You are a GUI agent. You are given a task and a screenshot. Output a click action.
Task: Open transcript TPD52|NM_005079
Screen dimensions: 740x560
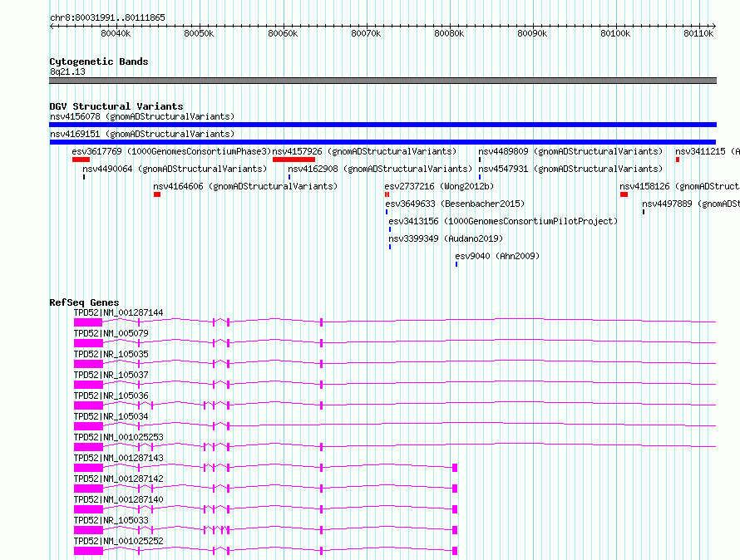point(111,333)
